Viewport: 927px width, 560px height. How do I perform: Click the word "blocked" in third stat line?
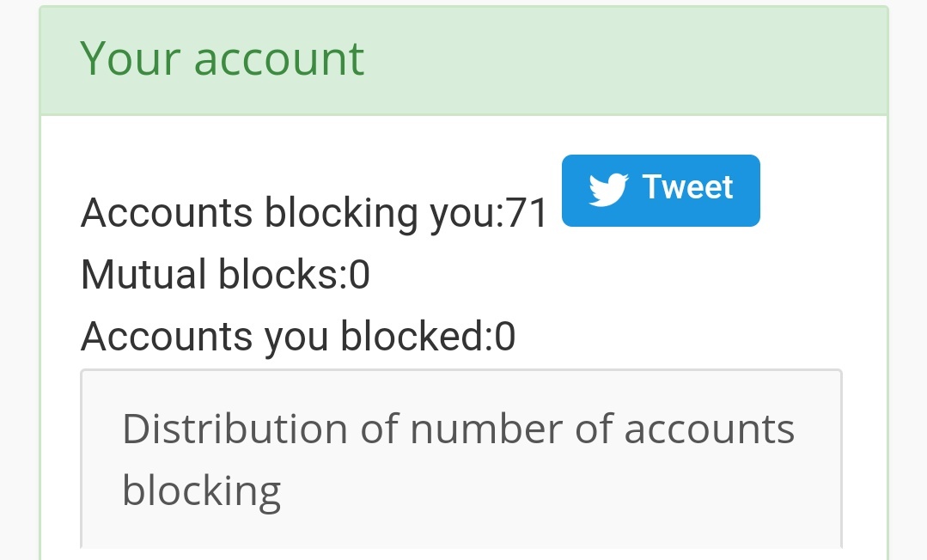tap(412, 336)
